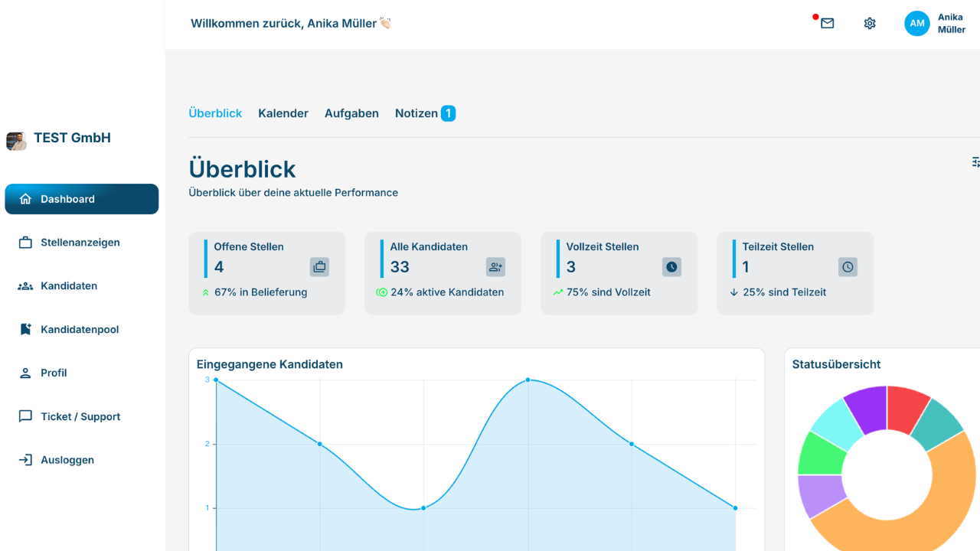980x551 pixels.
Task: Click the TEST GmbH company logo
Action: point(16,141)
